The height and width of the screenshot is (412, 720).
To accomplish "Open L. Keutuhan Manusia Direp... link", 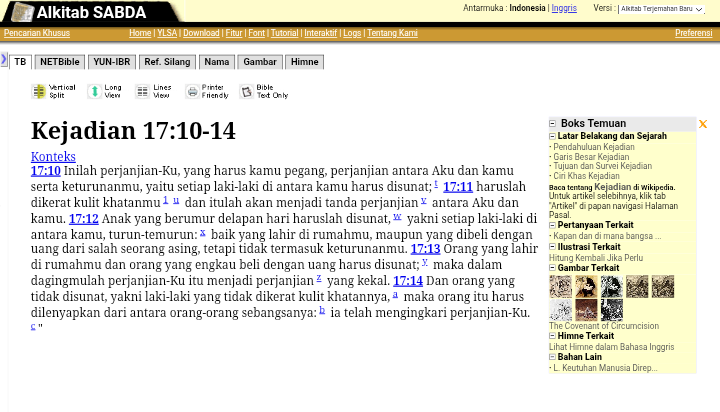I will coord(605,368).
